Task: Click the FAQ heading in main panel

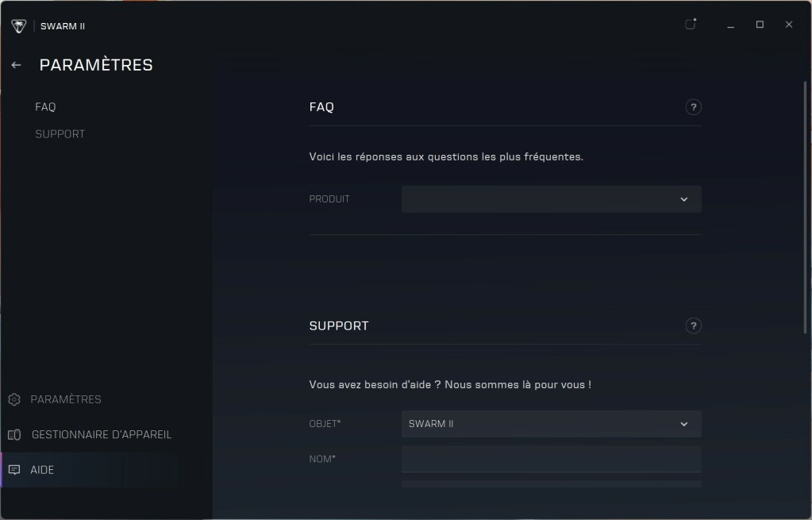Action: [x=321, y=106]
